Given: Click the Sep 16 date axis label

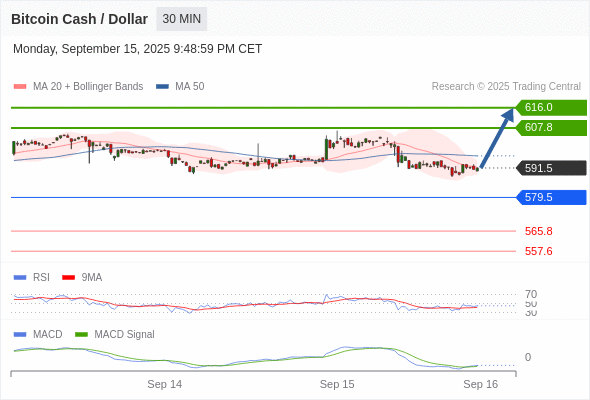Looking at the screenshot, I should point(481,384).
